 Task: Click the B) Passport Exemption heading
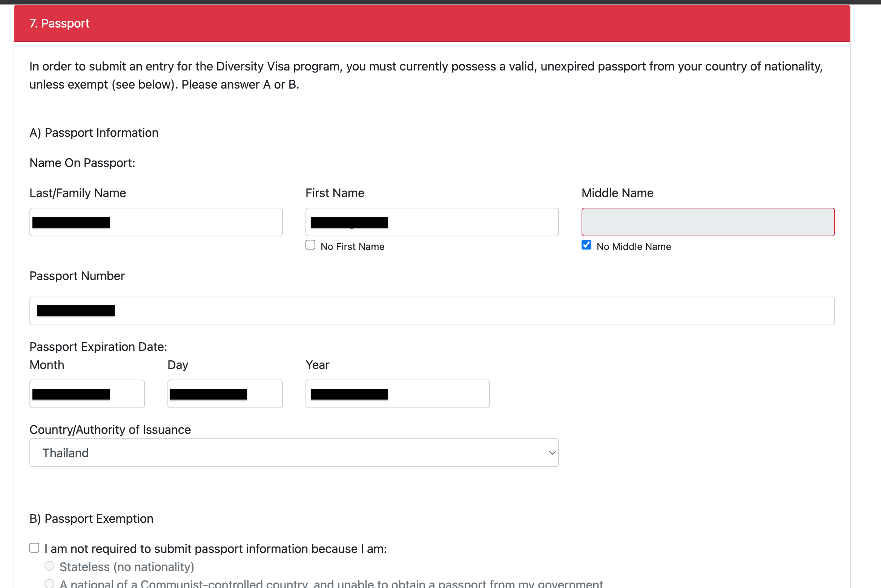click(91, 519)
